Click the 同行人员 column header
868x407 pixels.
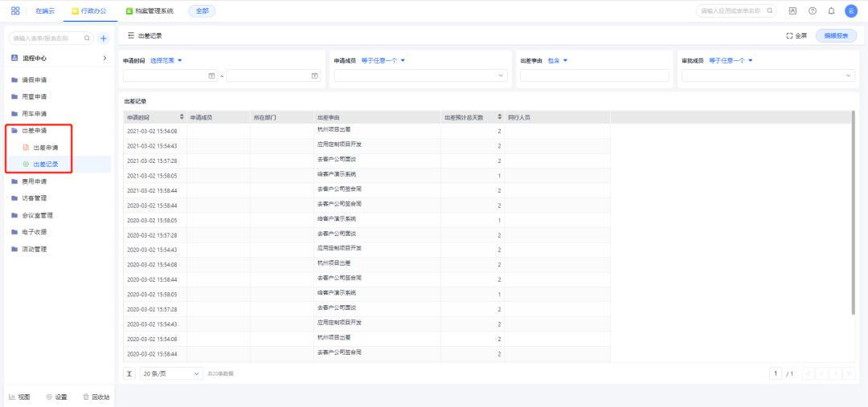pos(557,117)
